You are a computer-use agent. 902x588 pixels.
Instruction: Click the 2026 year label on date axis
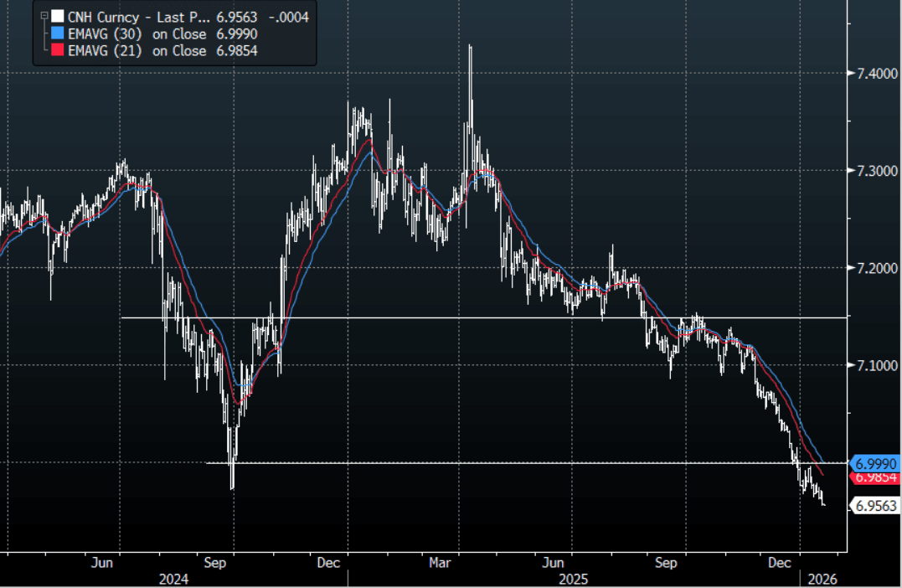pos(821,579)
